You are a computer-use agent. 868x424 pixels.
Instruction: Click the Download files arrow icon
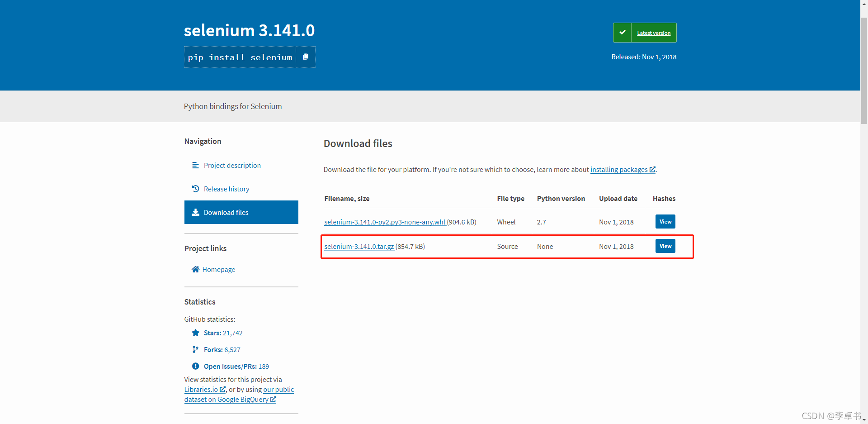click(195, 212)
